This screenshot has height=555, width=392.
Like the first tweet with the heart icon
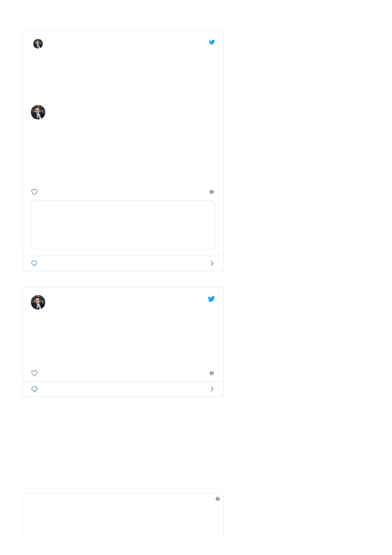tap(34, 192)
